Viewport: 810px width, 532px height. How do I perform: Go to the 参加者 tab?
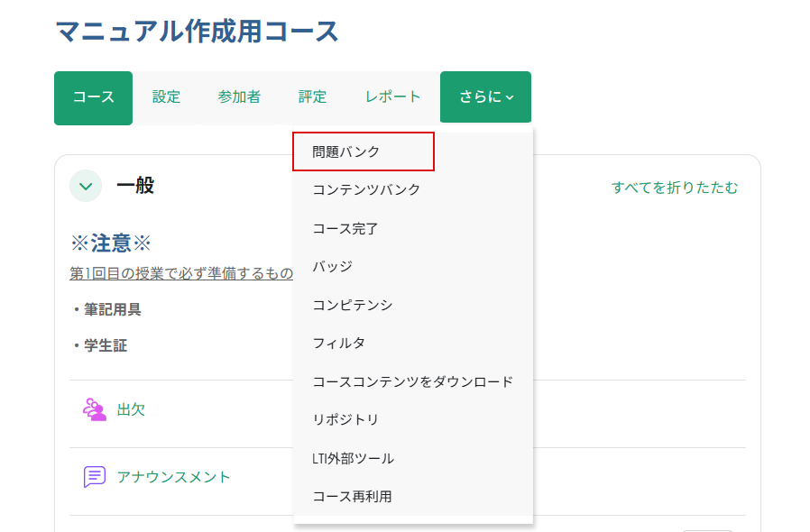pos(239,97)
